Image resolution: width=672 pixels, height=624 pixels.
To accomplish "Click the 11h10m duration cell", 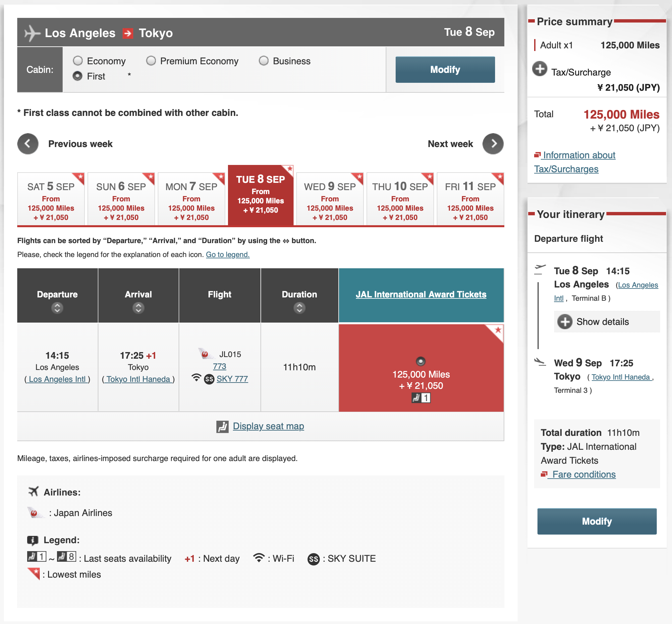I will pyautogui.click(x=299, y=367).
